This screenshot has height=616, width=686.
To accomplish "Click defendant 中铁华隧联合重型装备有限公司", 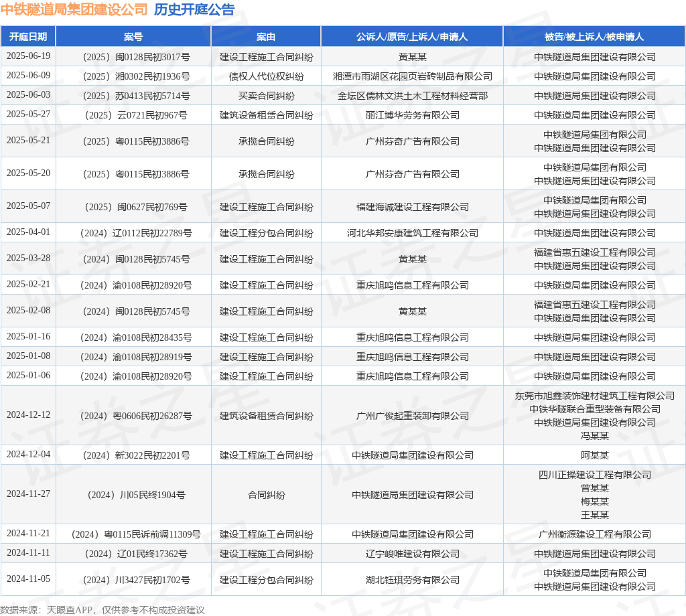I will [595, 409].
